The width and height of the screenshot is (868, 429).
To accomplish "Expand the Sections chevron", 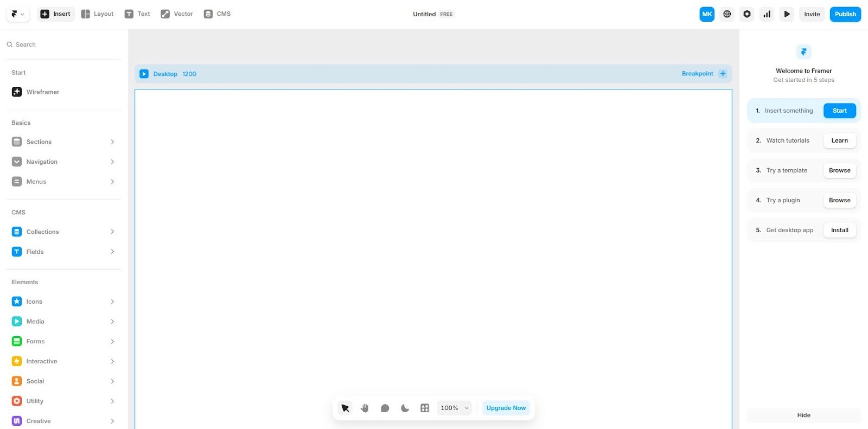I will [112, 142].
